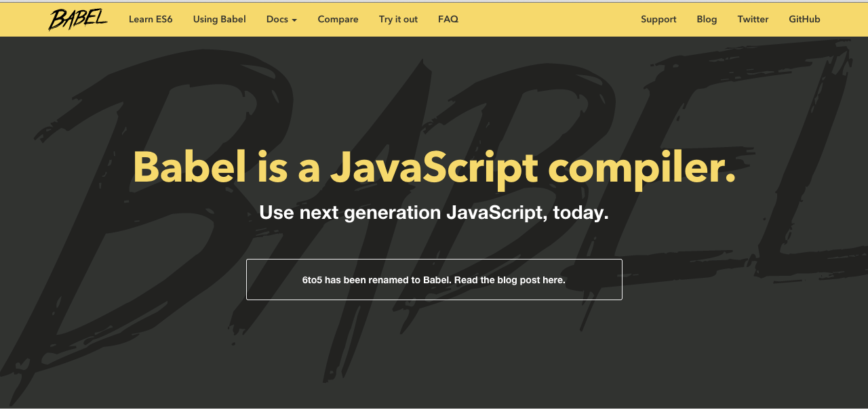Open the FAQ page
The image size is (868, 412).
tap(448, 19)
